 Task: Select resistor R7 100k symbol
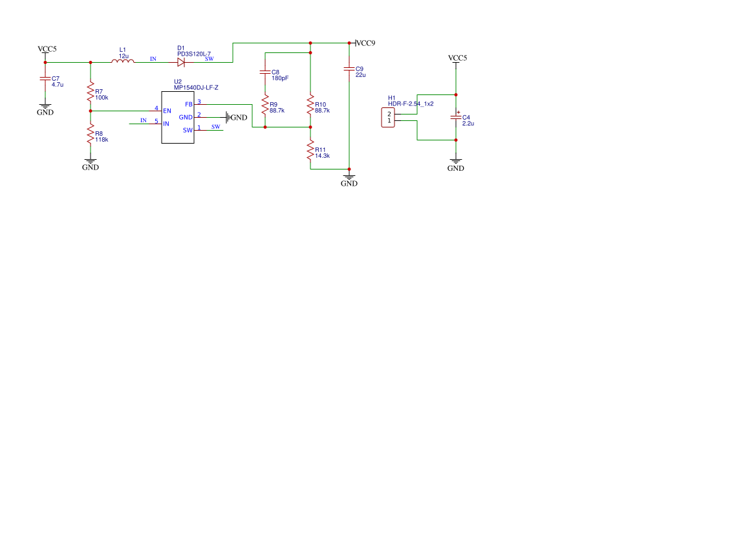(x=91, y=92)
